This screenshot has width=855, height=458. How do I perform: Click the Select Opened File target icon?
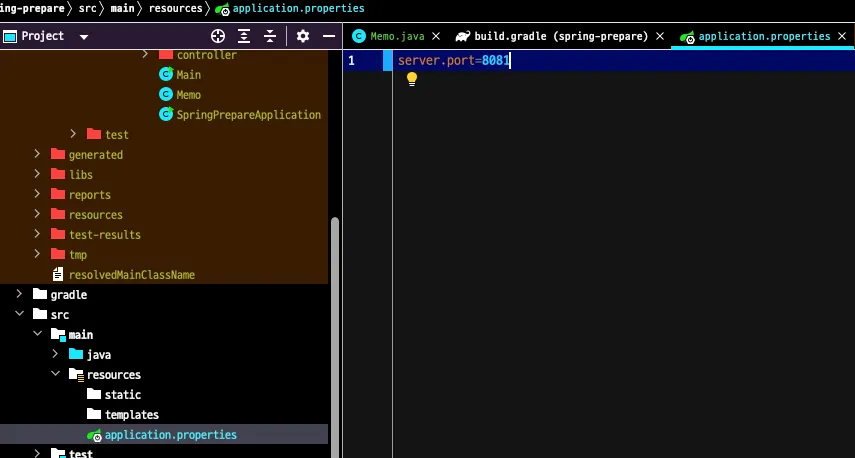click(x=218, y=36)
